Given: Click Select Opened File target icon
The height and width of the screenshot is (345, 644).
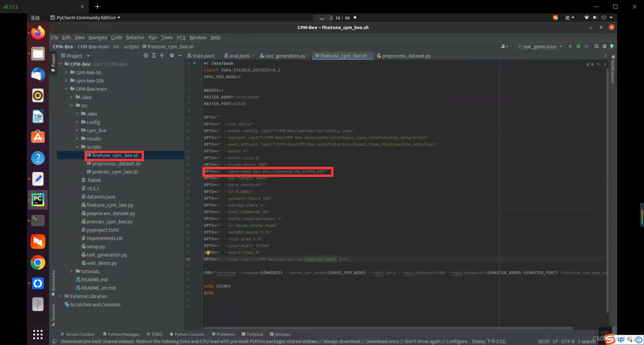Looking at the screenshot, I should pyautogui.click(x=146, y=56).
